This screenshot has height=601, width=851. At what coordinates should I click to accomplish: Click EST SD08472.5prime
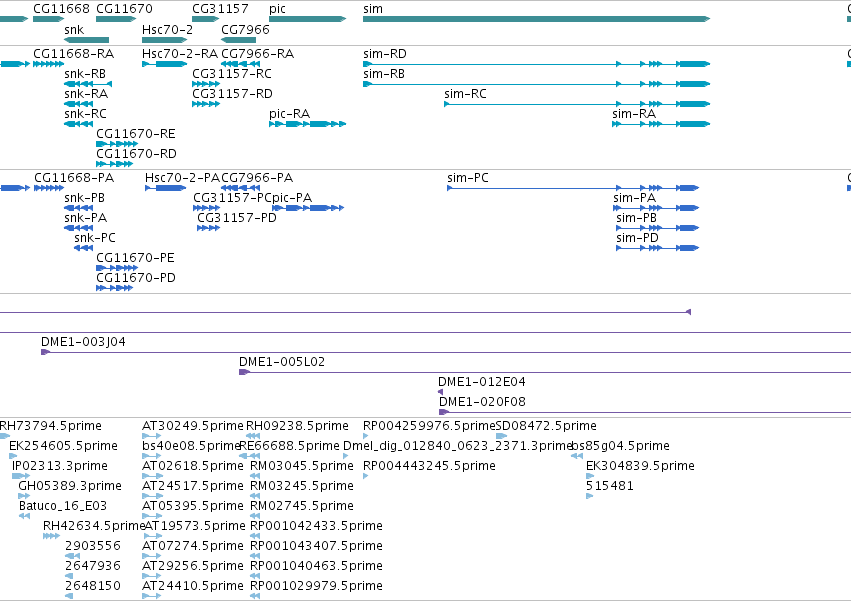pyautogui.click(x=501, y=436)
